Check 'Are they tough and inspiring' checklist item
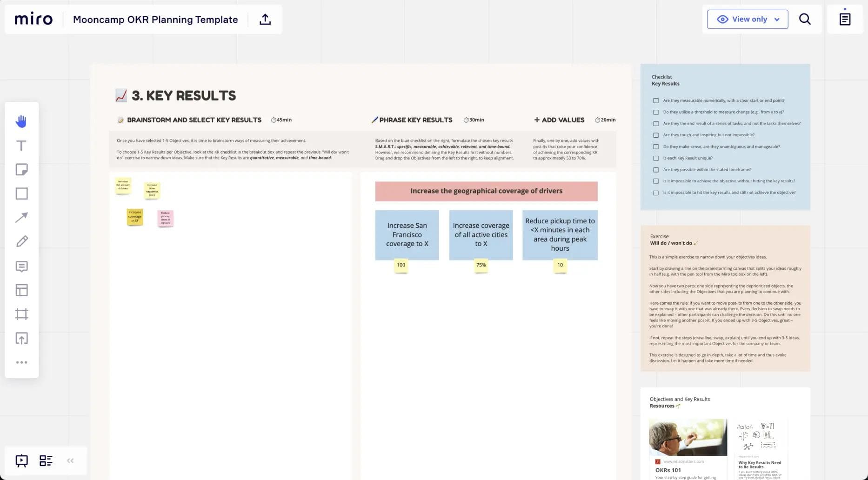 [x=656, y=134]
